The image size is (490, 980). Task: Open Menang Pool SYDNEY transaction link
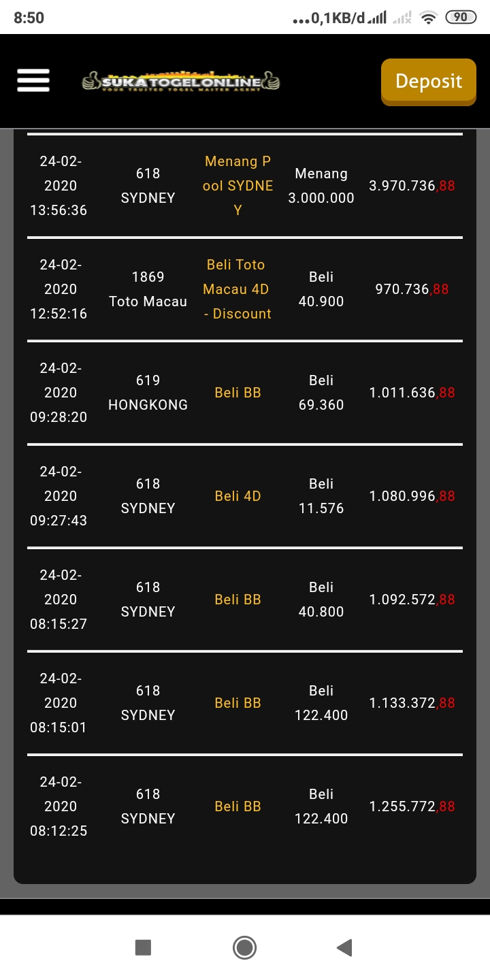pyautogui.click(x=238, y=186)
